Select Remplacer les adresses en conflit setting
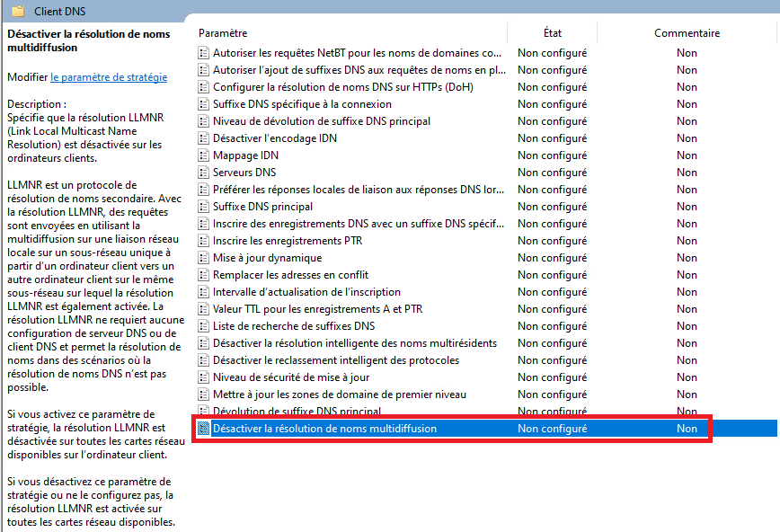 click(x=290, y=275)
